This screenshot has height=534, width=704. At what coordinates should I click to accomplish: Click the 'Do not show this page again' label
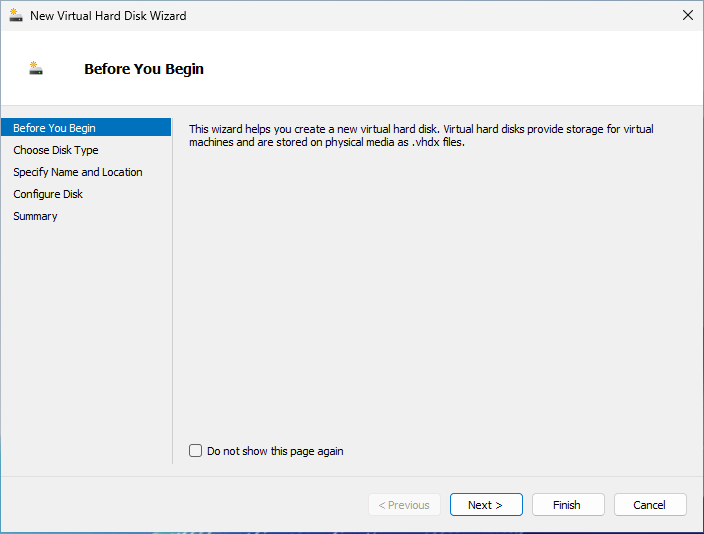point(275,451)
